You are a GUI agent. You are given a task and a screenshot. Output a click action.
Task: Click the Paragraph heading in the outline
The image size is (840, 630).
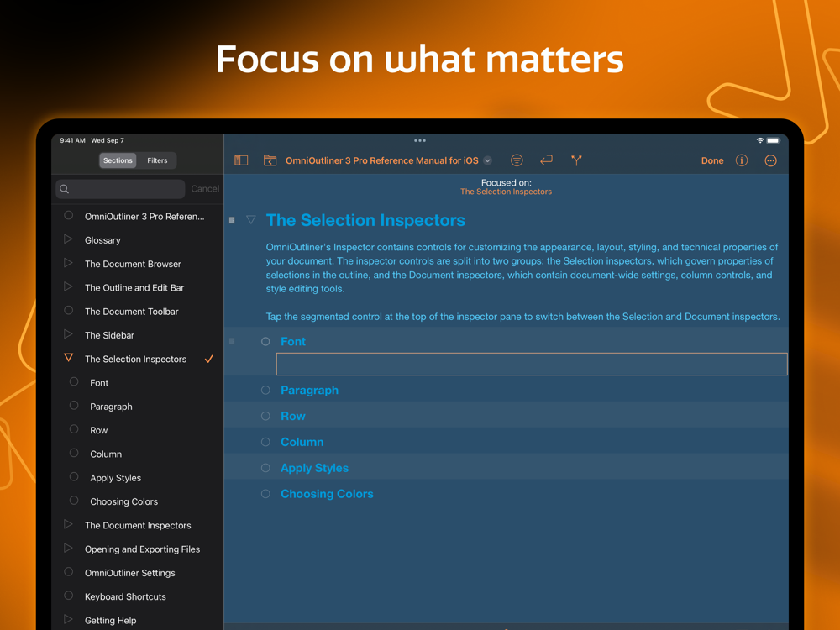pyautogui.click(x=310, y=390)
